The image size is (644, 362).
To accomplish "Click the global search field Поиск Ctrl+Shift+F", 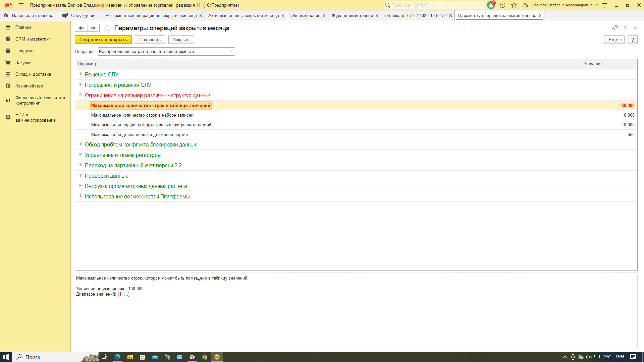I will tap(434, 5).
